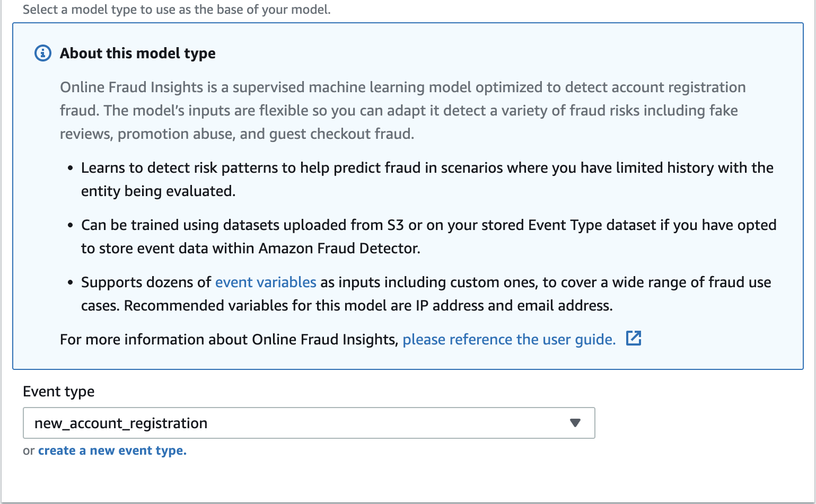Select the new_account_registration value text

(x=121, y=423)
